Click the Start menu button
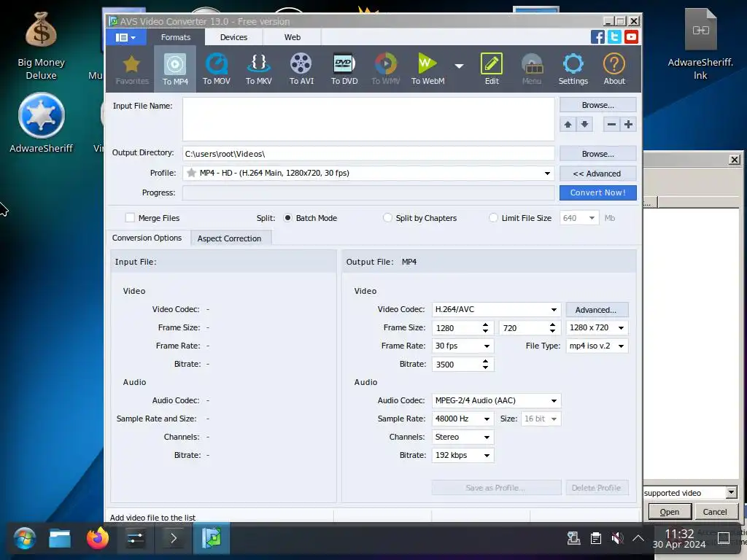The image size is (747, 560). point(24,539)
